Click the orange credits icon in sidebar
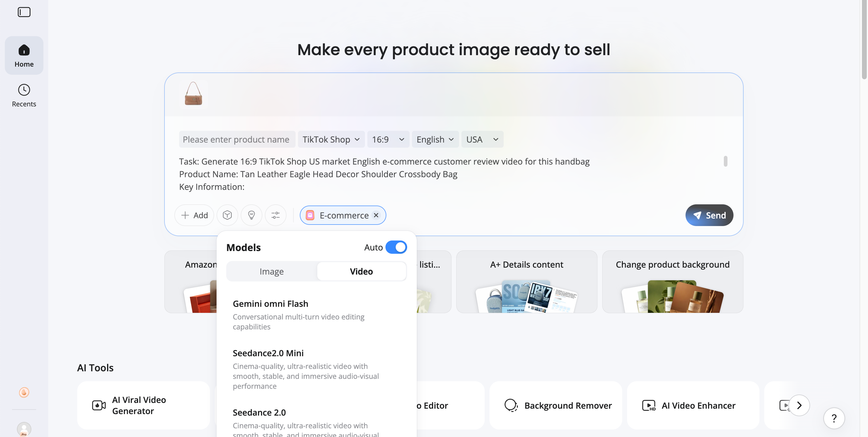868x437 pixels. [24, 392]
